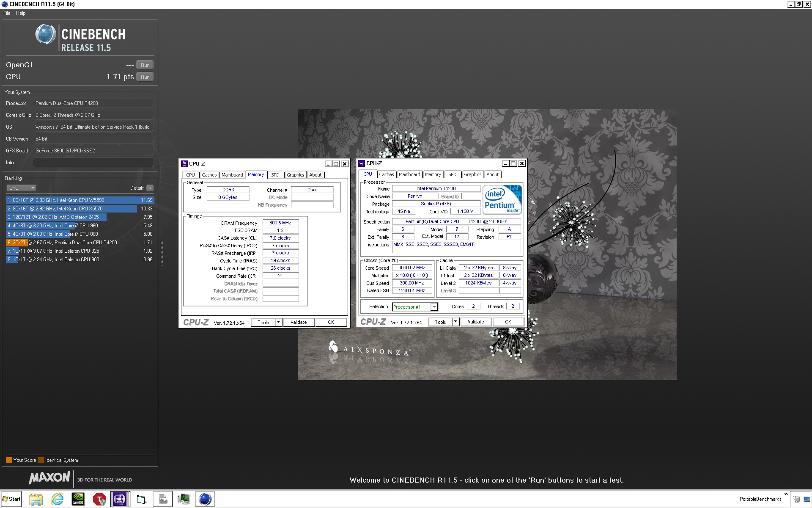Open Caches tab in processor CPU-Z window
The height and width of the screenshot is (508, 812).
click(386, 174)
